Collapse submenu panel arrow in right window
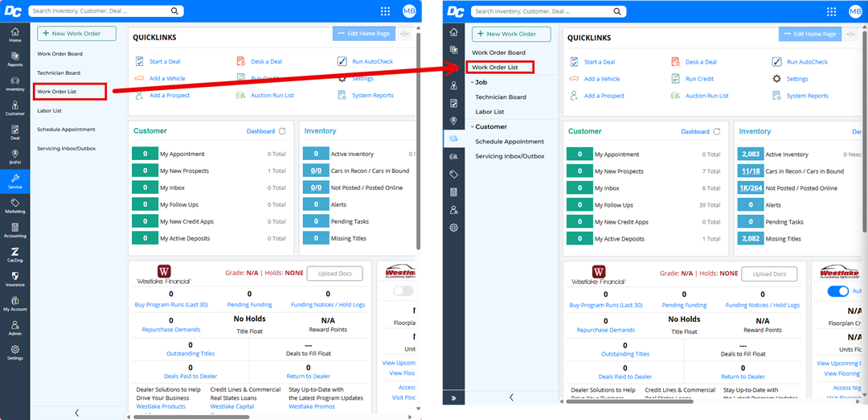The height and width of the screenshot is (420, 868). tap(511, 397)
